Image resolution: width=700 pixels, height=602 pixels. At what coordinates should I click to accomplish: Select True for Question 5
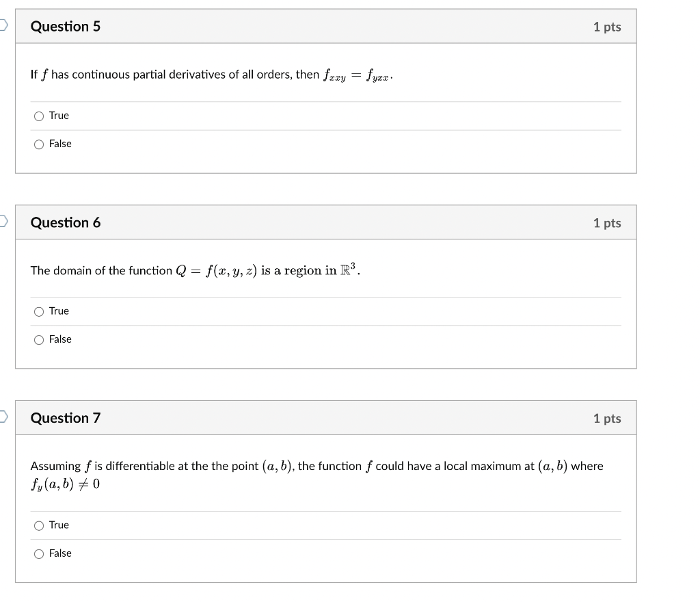point(39,116)
